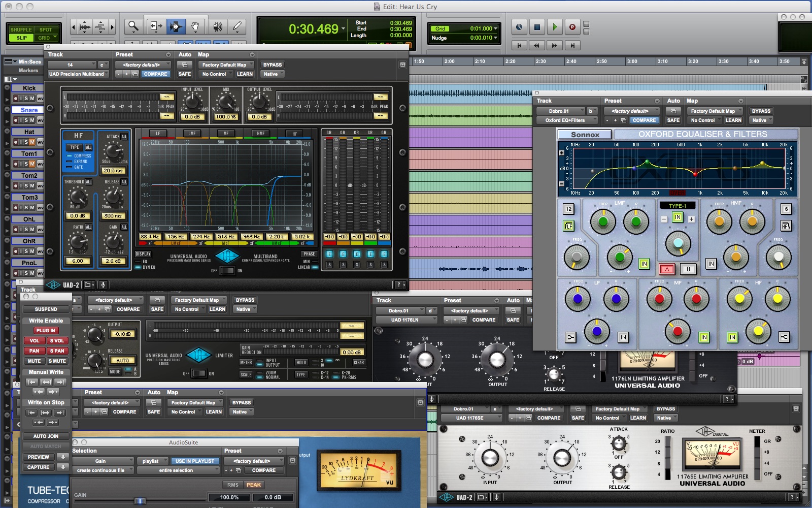Screen dimensions: 812x508
Task: Open Multiband track 14 selector dropdown
Action: [x=72, y=65]
